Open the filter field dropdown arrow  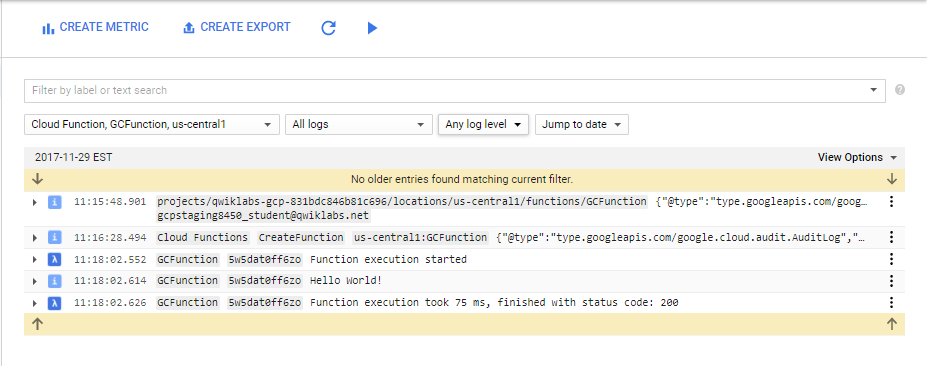click(x=874, y=90)
